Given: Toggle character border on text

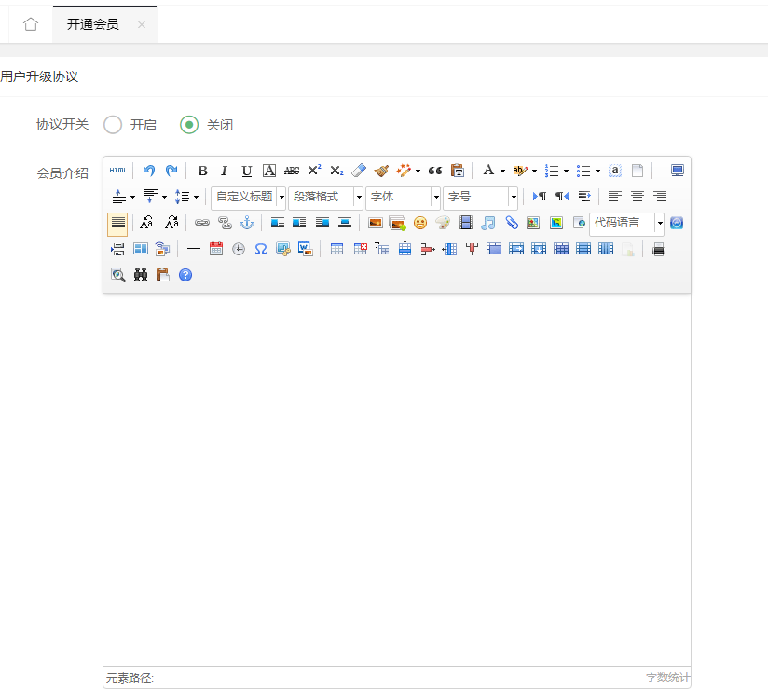Looking at the screenshot, I should tap(269, 171).
